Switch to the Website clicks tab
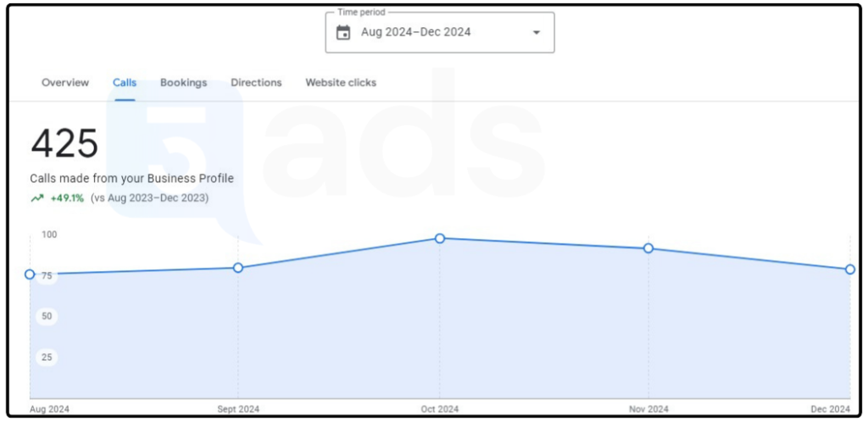Screen dimensions: 868x421 (x=341, y=82)
